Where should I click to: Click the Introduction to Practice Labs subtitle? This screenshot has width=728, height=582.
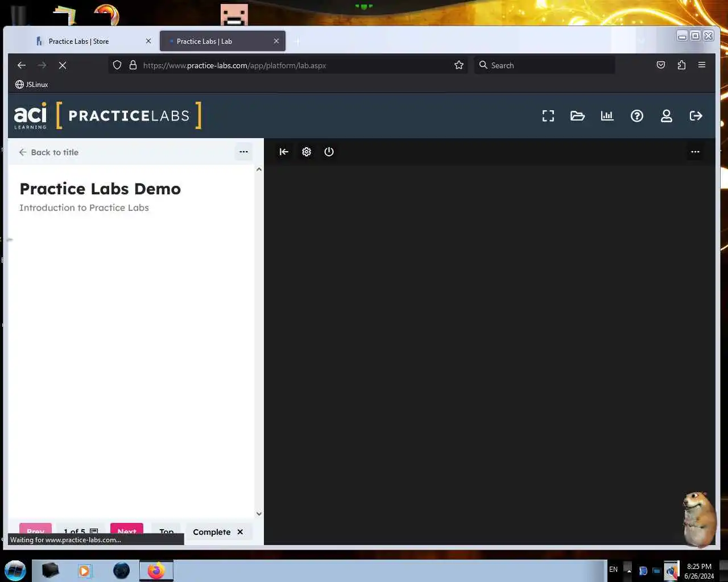(x=84, y=208)
